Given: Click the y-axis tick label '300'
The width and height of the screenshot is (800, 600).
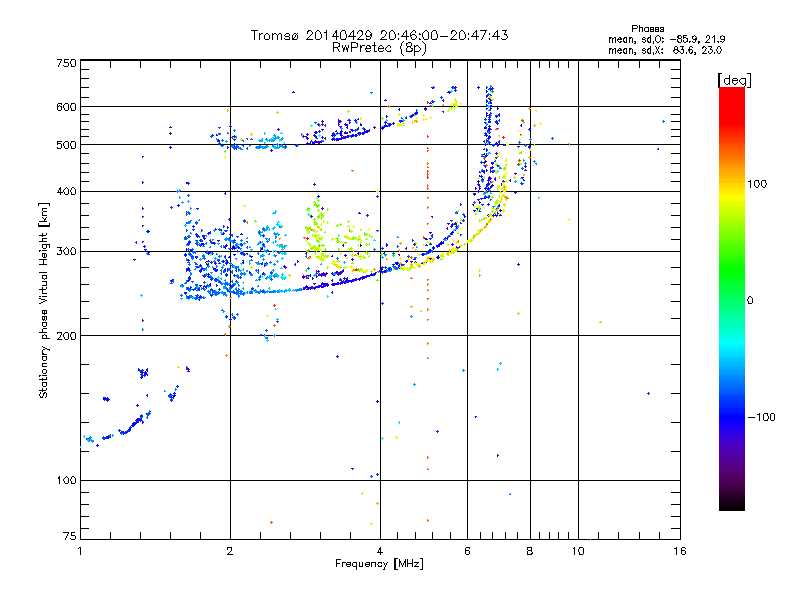Looking at the screenshot, I should coord(67,252).
